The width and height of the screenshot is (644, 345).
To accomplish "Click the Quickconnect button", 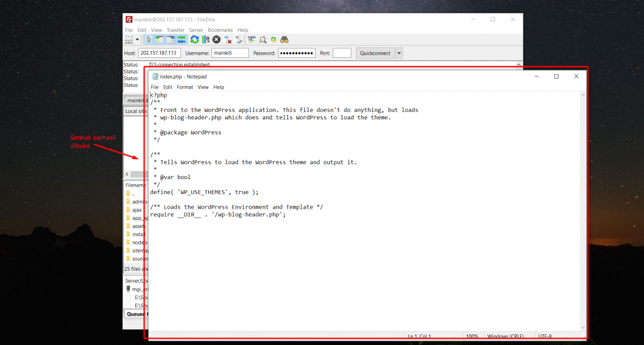I will [x=375, y=53].
